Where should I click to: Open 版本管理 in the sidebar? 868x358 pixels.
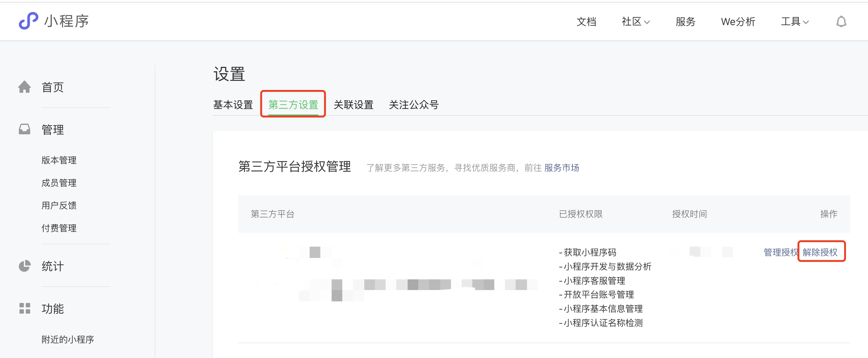59,160
